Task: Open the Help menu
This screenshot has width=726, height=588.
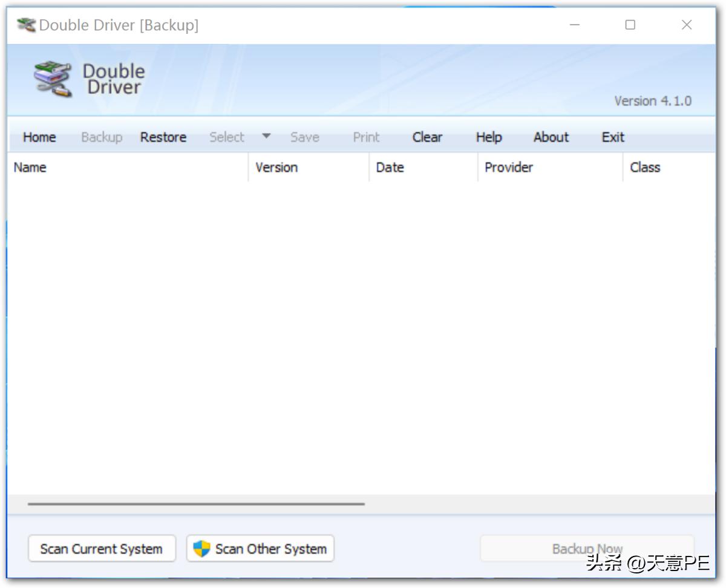Action: [x=489, y=137]
